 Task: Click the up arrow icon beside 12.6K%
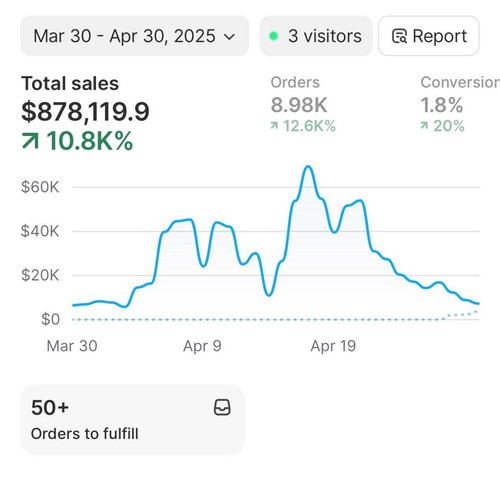coord(274,126)
